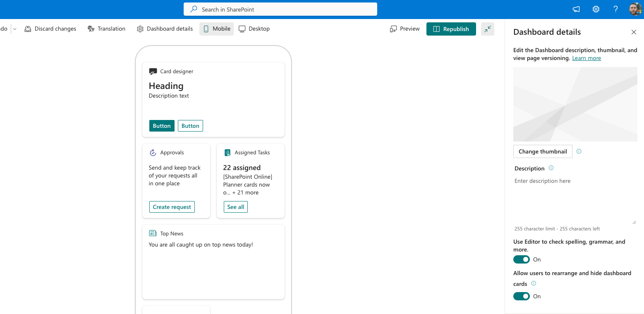Viewport: 644px width, 314px height.
Task: Focus the Search in SharePoint box
Action: pos(280,9)
